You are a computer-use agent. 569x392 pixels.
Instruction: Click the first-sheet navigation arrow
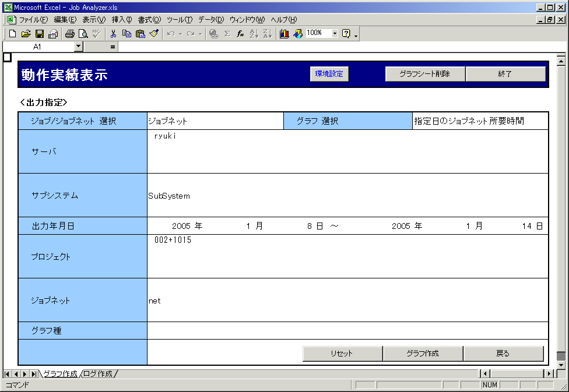tap(7, 373)
